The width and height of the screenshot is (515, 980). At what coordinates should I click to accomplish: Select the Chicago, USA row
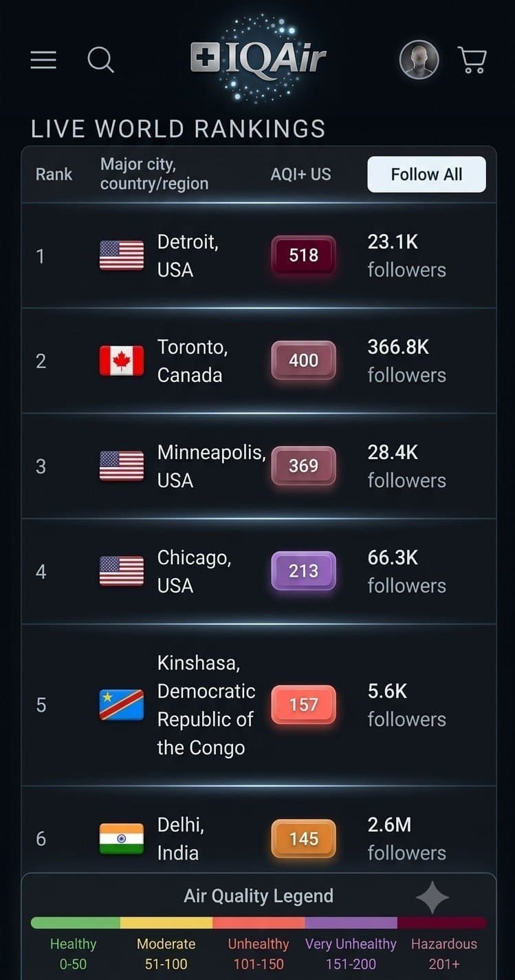point(259,571)
